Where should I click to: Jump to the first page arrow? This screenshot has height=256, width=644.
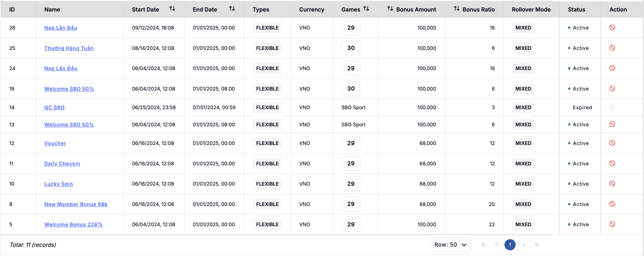point(483,245)
